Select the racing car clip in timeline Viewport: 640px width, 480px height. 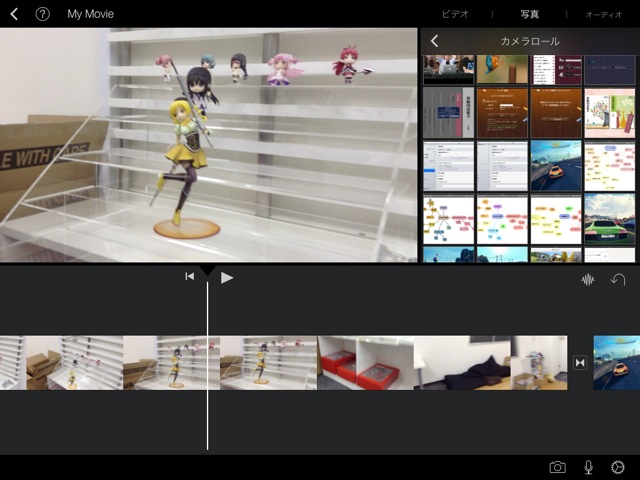click(x=616, y=362)
